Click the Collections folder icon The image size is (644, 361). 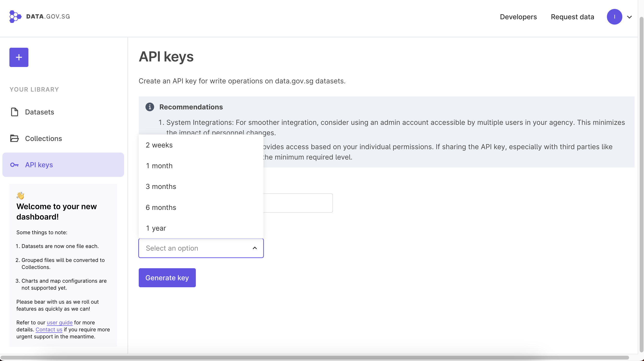(x=14, y=138)
